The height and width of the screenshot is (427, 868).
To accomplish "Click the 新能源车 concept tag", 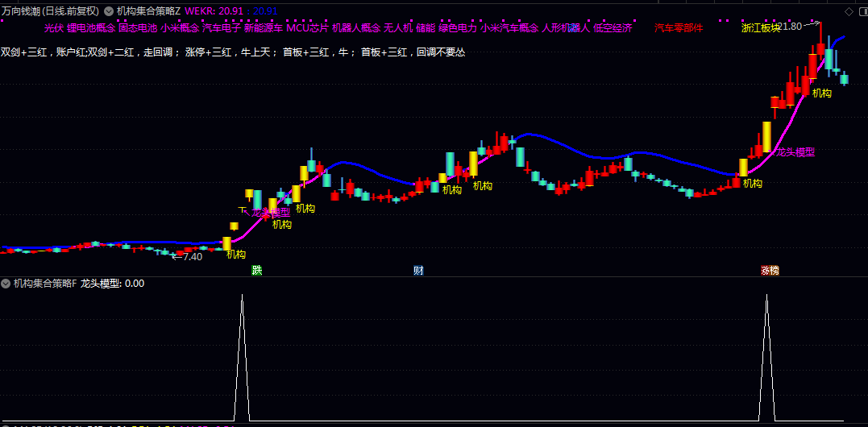I will point(264,28).
